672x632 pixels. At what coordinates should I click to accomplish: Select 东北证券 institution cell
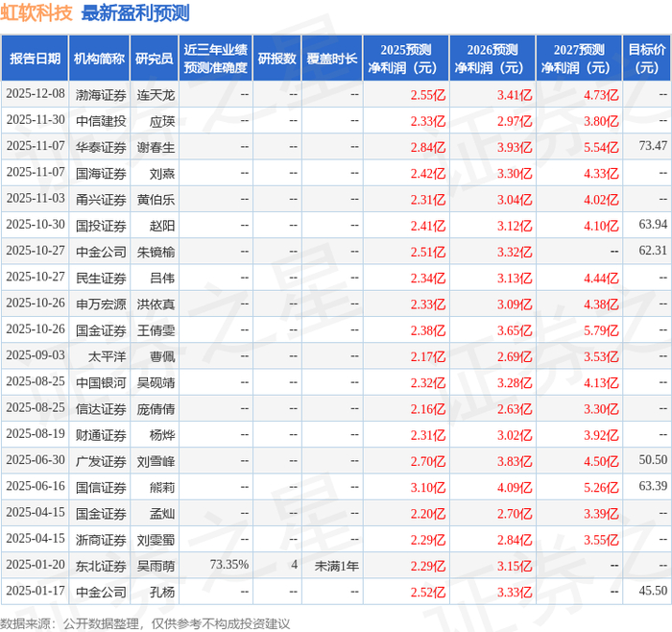pyautogui.click(x=101, y=566)
